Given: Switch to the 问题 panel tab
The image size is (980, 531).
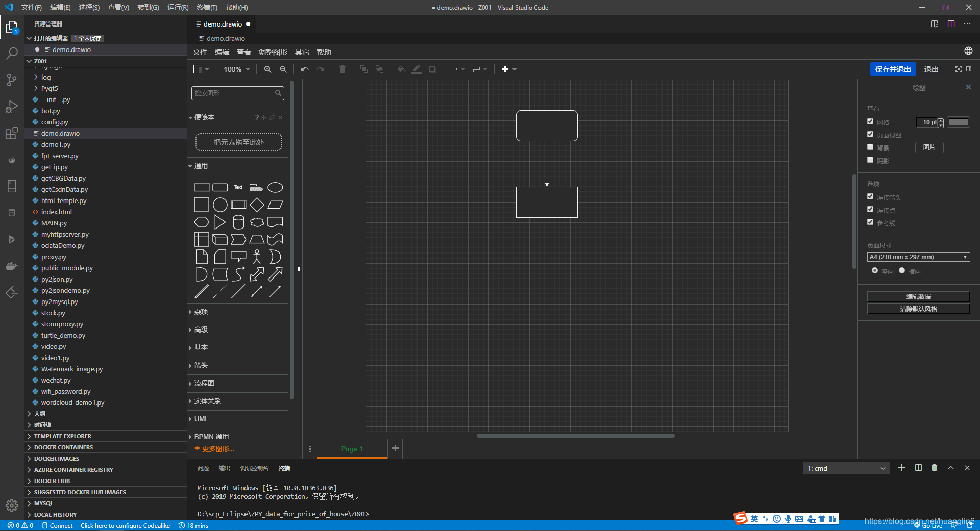Looking at the screenshot, I should (x=203, y=468).
